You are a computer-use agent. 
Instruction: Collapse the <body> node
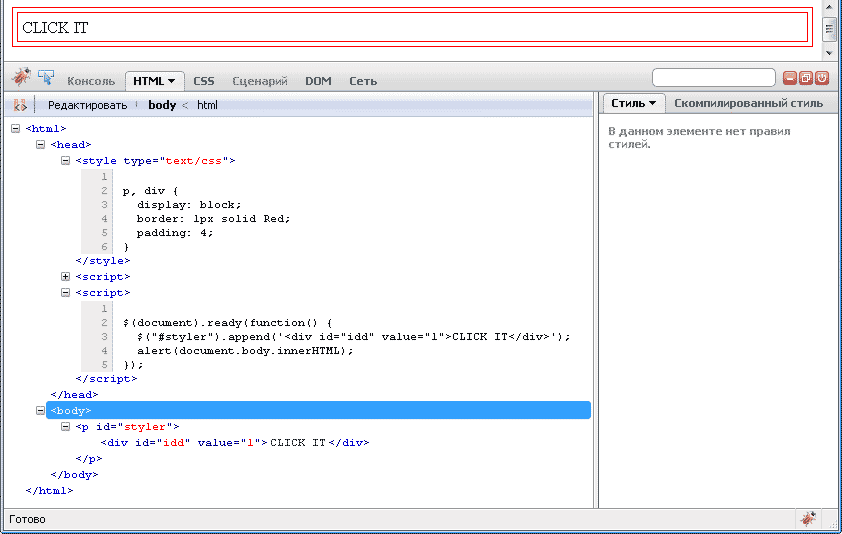40,410
